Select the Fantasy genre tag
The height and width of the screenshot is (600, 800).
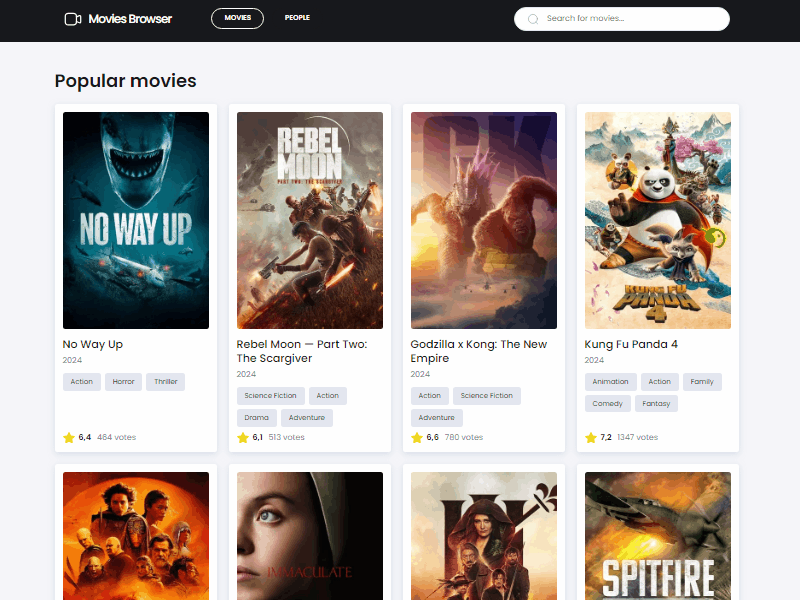[656, 404]
